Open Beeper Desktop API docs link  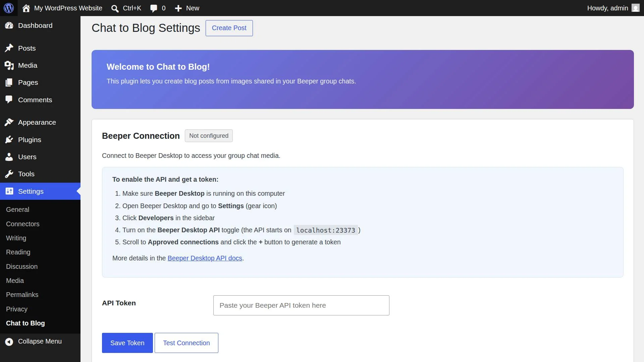[x=205, y=258]
